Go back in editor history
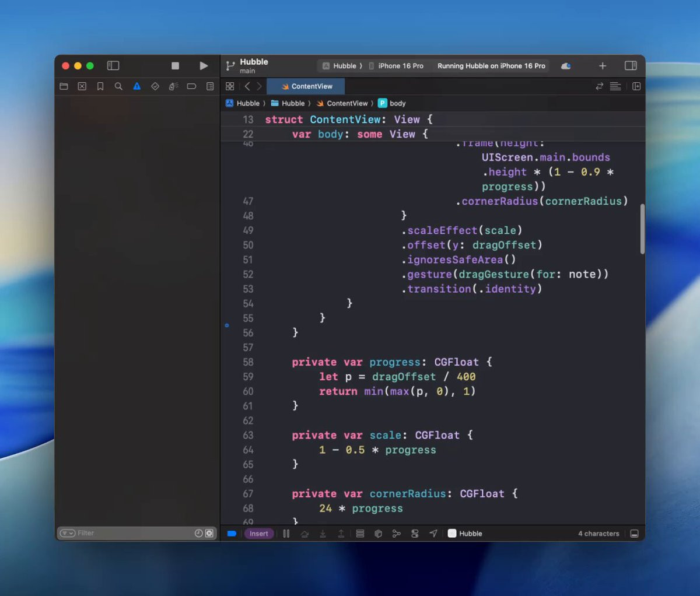Image resolution: width=700 pixels, height=596 pixels. coord(247,86)
